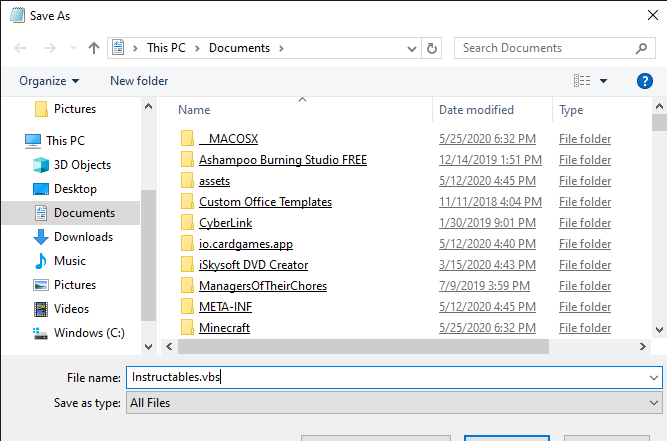Open Music in navigation pane
The height and width of the screenshot is (441, 667).
pyautogui.click(x=59, y=261)
